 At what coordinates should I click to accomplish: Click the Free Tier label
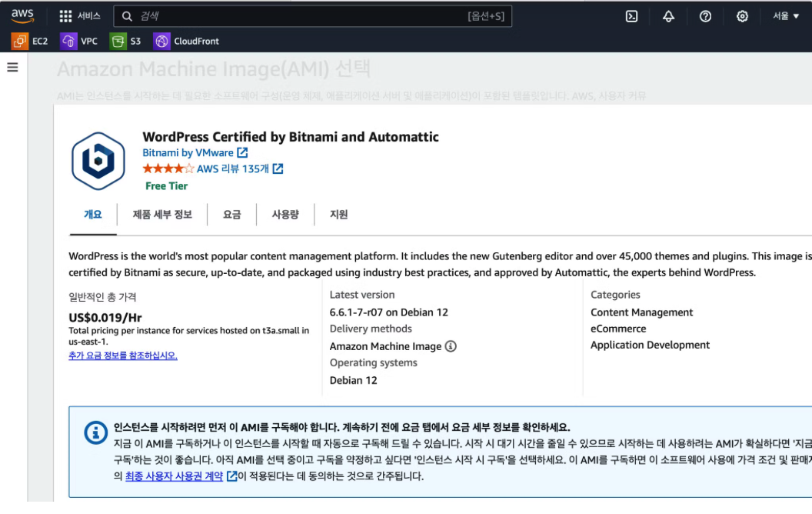pyautogui.click(x=166, y=186)
